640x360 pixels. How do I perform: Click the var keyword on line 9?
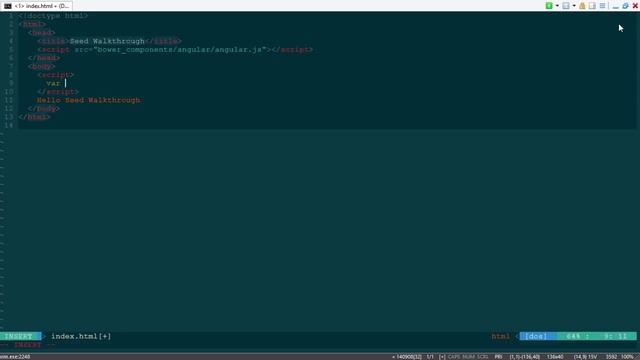pyautogui.click(x=53, y=83)
